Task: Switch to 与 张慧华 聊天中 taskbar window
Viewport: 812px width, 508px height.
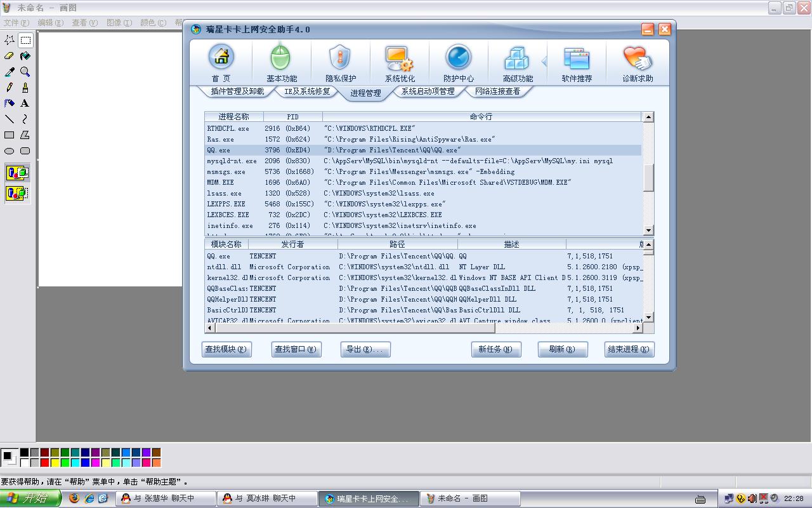Action: pyautogui.click(x=166, y=498)
